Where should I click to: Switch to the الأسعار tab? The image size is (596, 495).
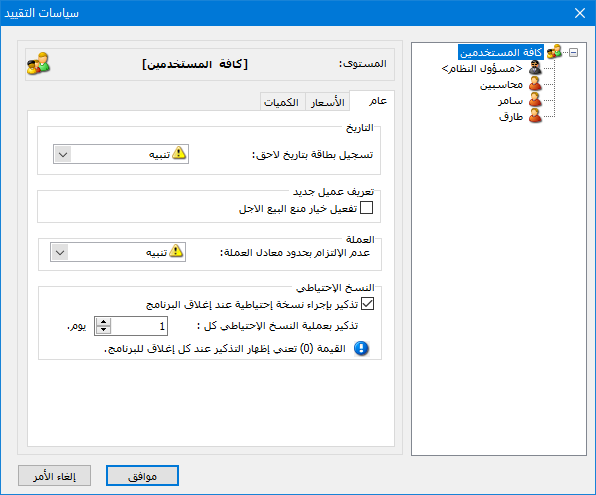(328, 102)
